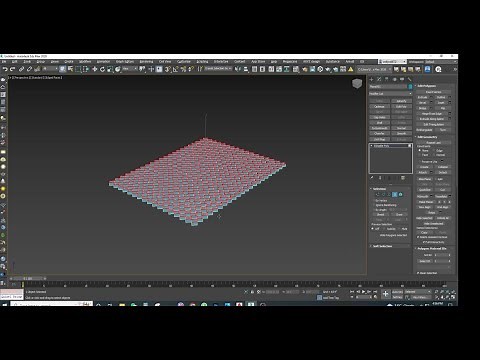Toggle the By Vertex checkbox
Image resolution: width=480 pixels, height=360 pixels.
pyautogui.click(x=374, y=201)
